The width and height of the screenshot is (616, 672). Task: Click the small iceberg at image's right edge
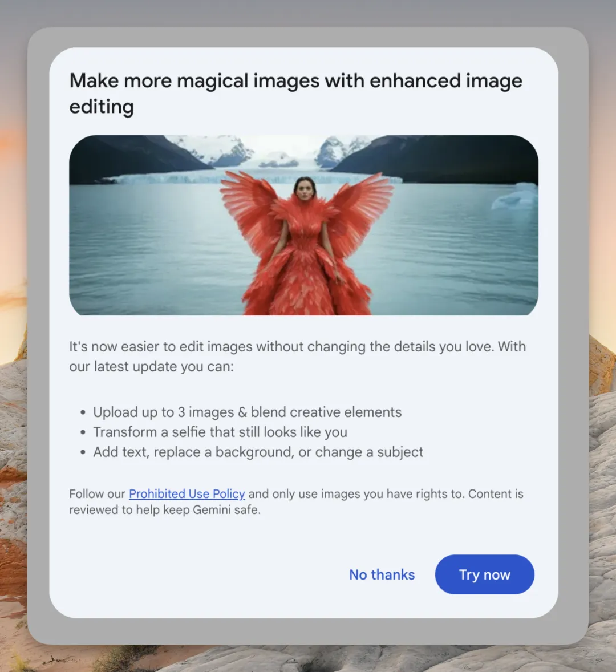pos(518,197)
